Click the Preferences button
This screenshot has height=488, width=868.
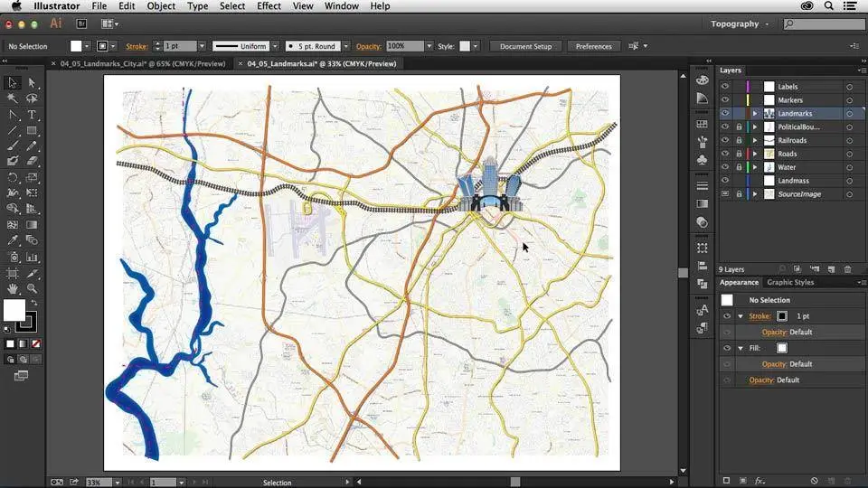click(593, 46)
